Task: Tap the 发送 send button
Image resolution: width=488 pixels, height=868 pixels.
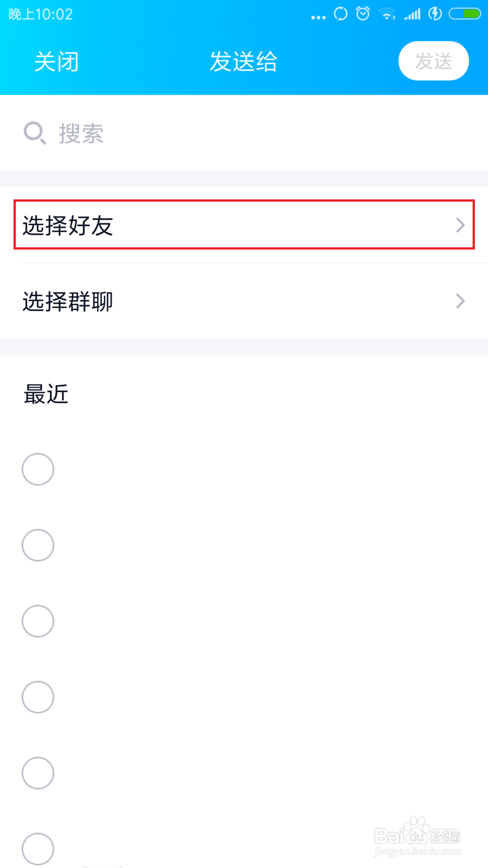Action: (433, 61)
